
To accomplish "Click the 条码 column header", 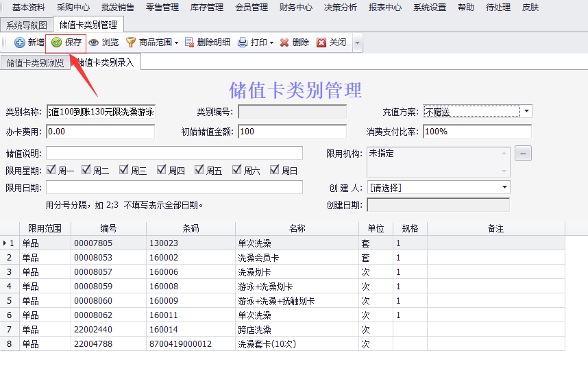I will point(191,228).
